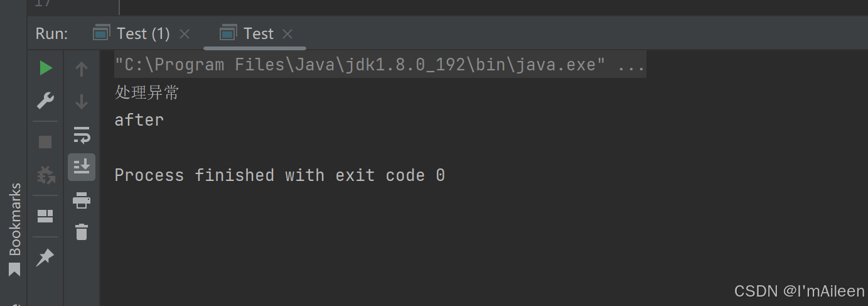Move up the stack trace arrow
The width and height of the screenshot is (868, 306).
click(81, 68)
